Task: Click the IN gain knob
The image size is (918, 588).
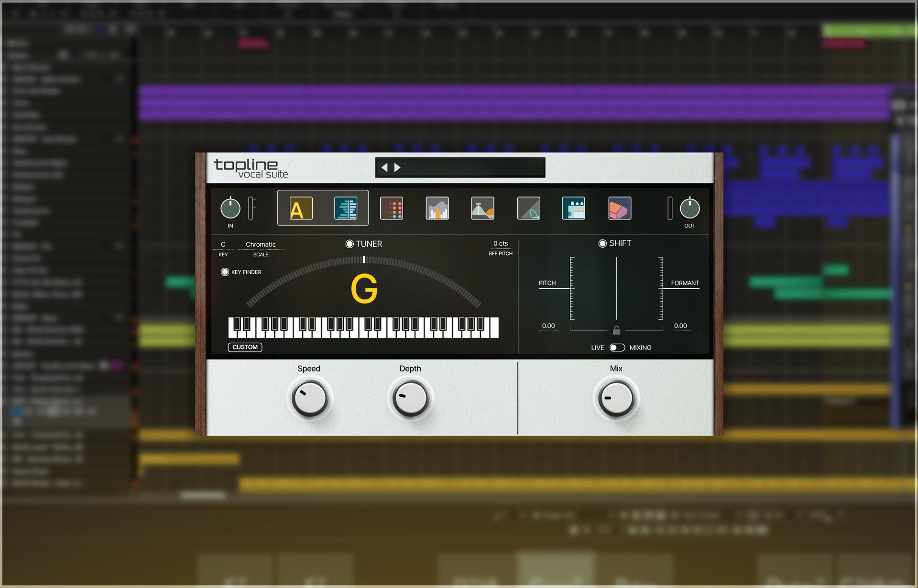Action: click(230, 208)
